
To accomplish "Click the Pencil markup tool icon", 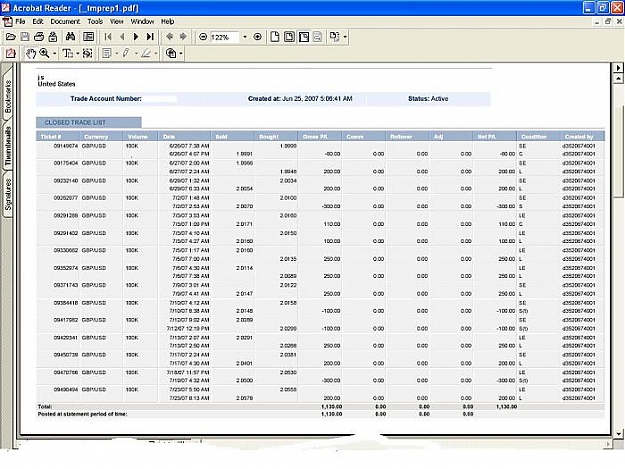I will [126, 53].
